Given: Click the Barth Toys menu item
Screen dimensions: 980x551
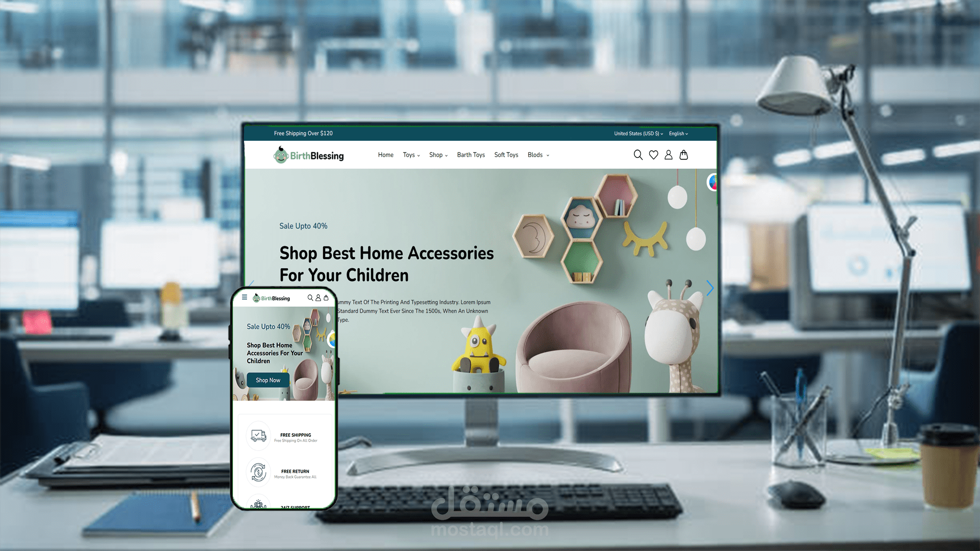Looking at the screenshot, I should 469,155.
